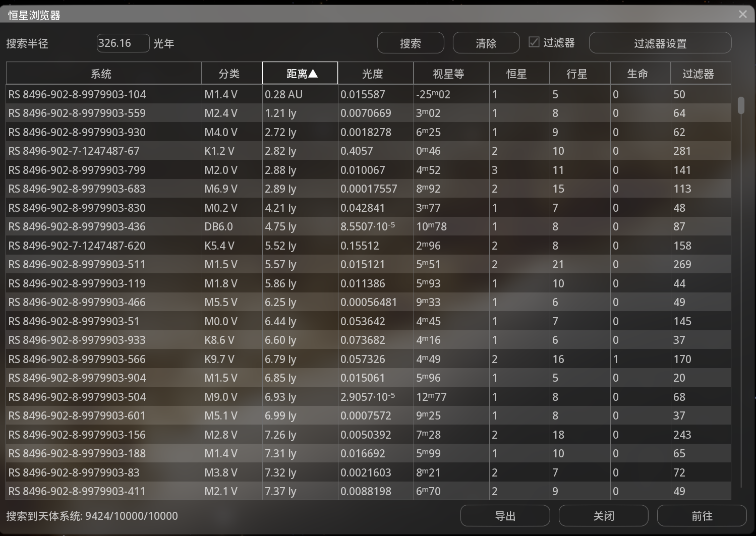Image resolution: width=756 pixels, height=536 pixels.
Task: Click filter value 281 cell
Action: 701,151
